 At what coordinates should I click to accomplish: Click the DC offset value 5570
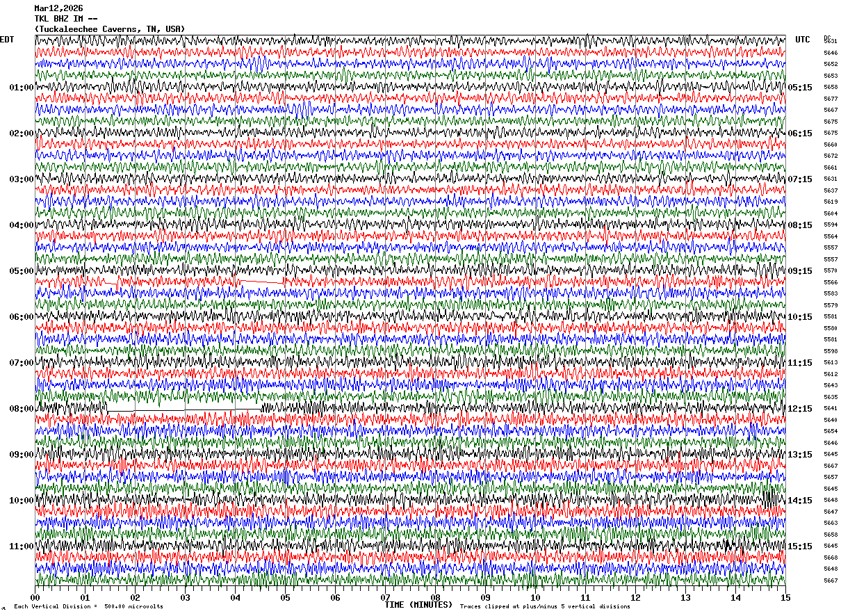[x=831, y=270]
